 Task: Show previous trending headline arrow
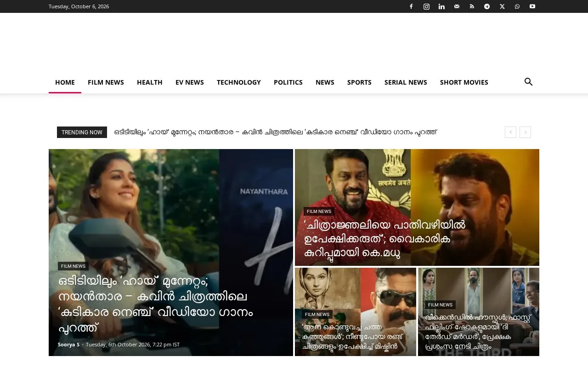[510, 132]
